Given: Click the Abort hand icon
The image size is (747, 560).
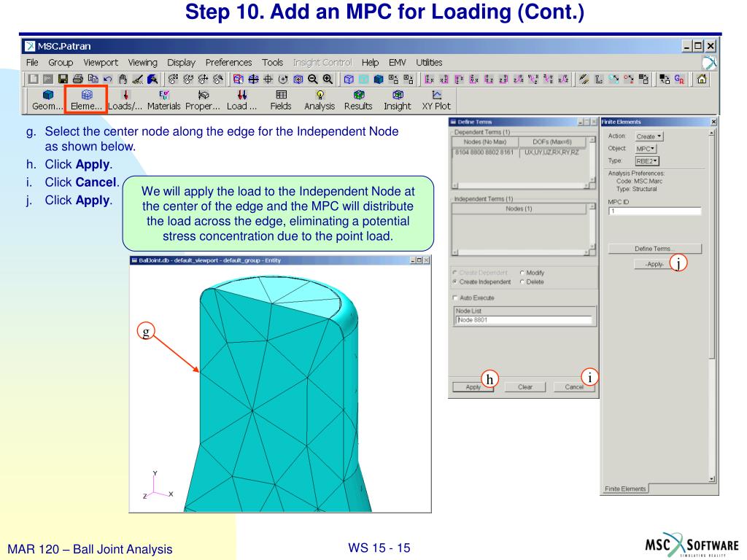Looking at the screenshot, I should tap(123, 79).
